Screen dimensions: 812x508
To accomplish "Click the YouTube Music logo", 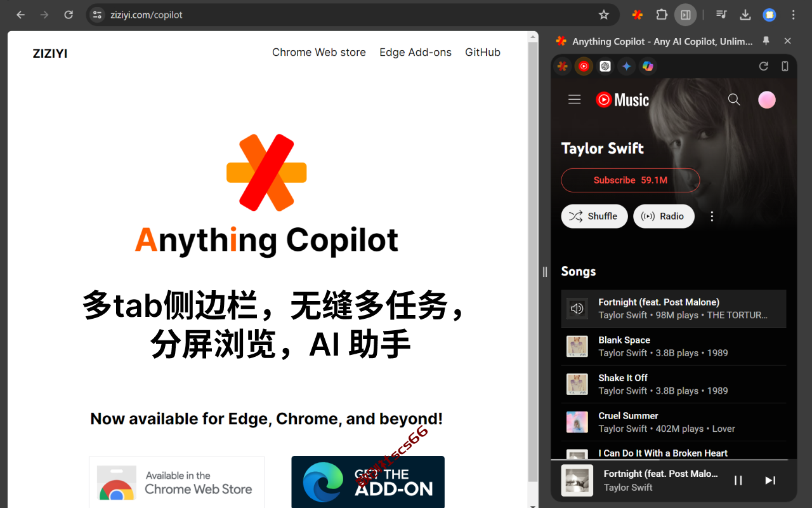I will [622, 100].
